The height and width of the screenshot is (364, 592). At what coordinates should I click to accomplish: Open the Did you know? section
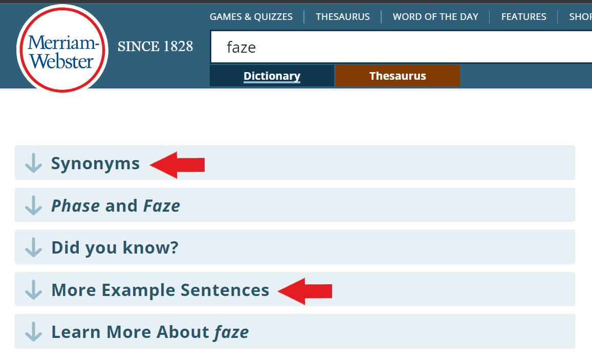pos(114,247)
